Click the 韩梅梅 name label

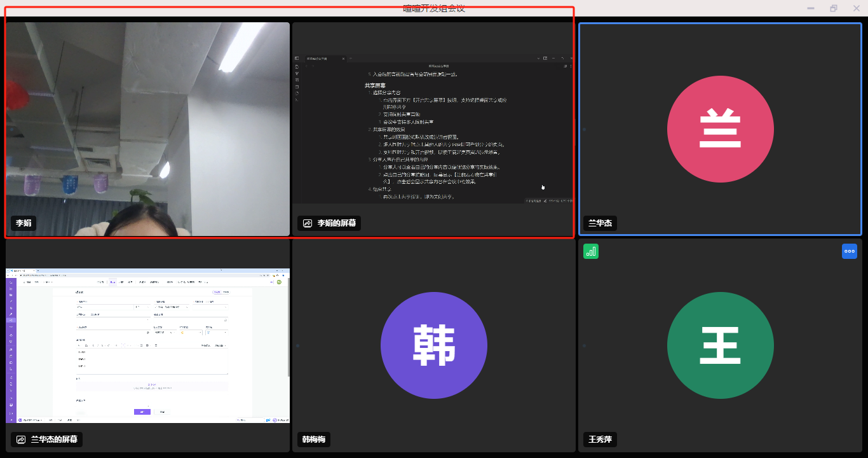[314, 440]
